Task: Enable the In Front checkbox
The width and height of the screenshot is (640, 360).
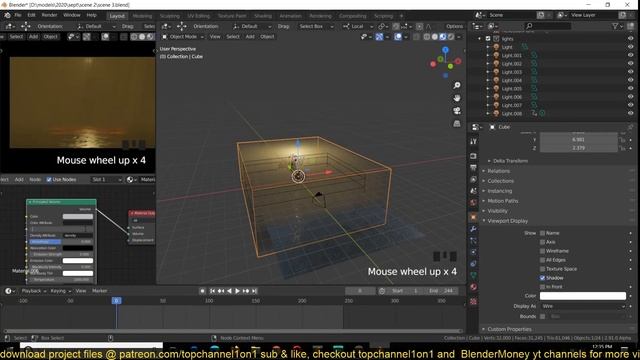Action: pos(542,287)
